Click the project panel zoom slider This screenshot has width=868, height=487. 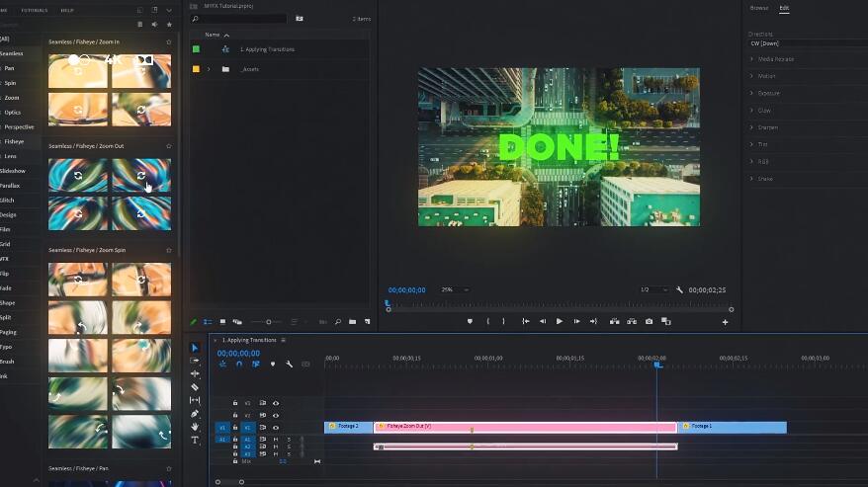coord(267,321)
